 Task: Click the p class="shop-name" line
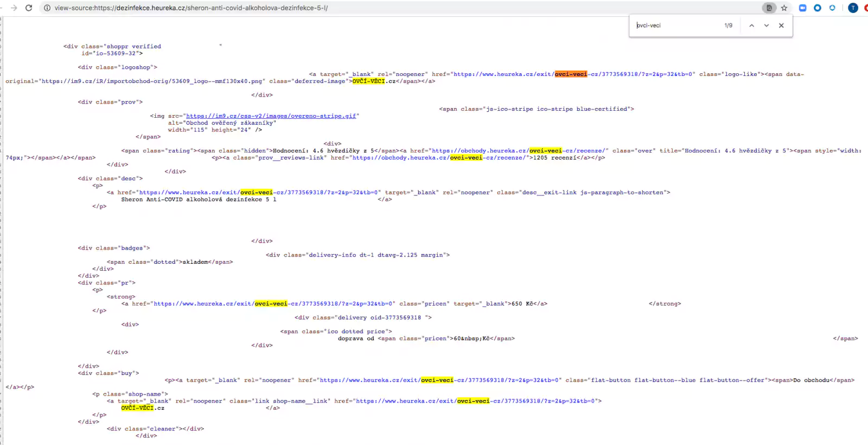pos(130,394)
